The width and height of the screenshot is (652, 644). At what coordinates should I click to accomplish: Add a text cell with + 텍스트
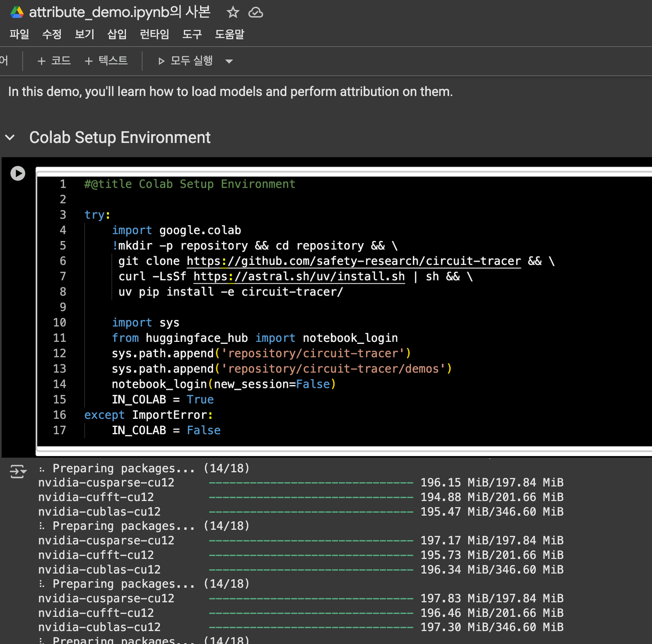click(x=106, y=61)
